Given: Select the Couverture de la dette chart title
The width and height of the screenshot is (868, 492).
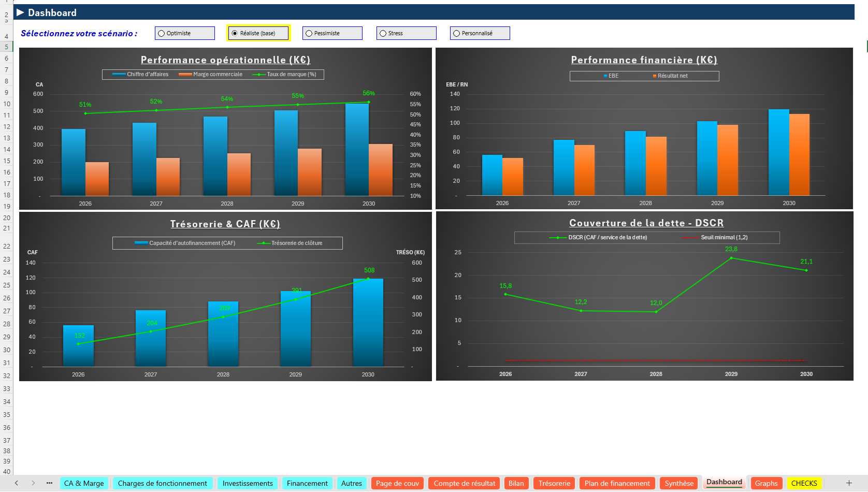Looking at the screenshot, I should 646,223.
